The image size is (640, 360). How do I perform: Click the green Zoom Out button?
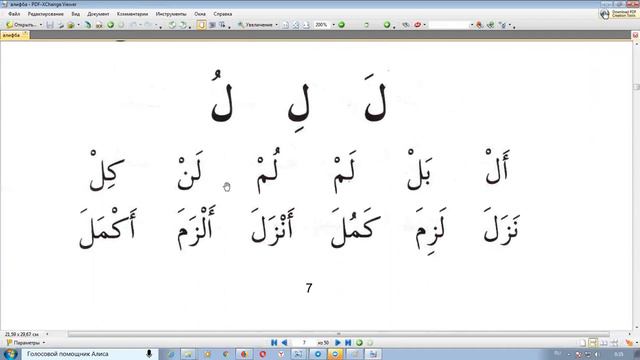pos(341,25)
